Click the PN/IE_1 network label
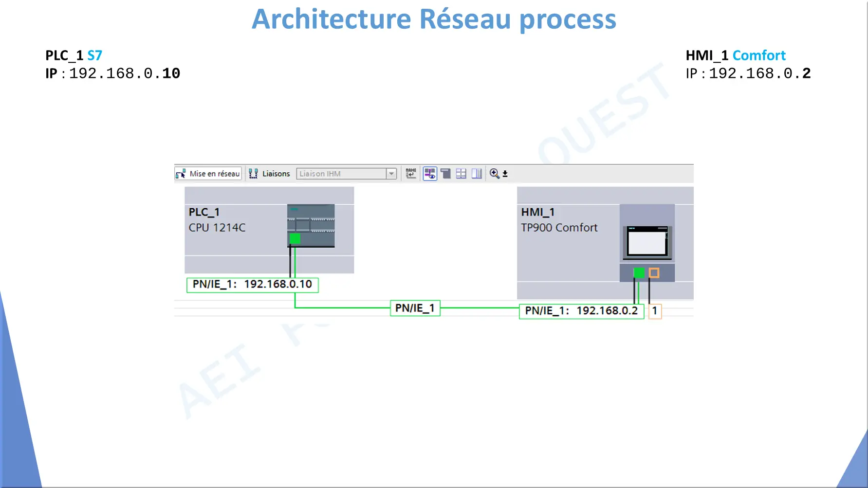Viewport: 868px width, 488px height. [x=415, y=308]
